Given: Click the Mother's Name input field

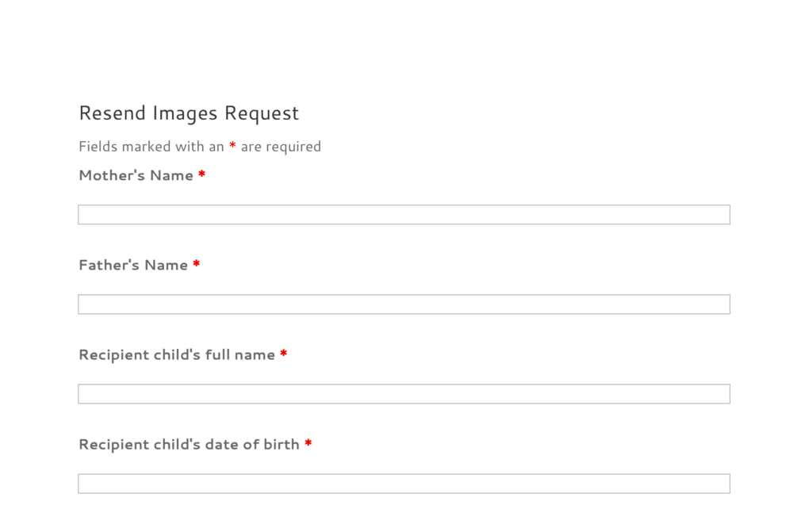Looking at the screenshot, I should coord(404,215).
